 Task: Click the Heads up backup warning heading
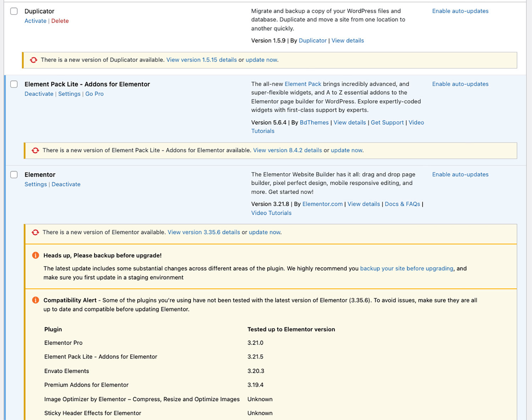point(102,255)
